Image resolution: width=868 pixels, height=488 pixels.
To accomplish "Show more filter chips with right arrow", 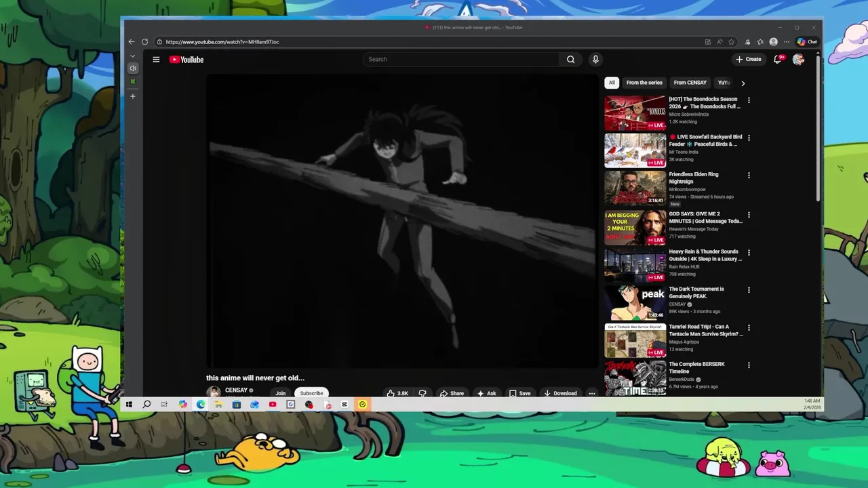I will (743, 83).
